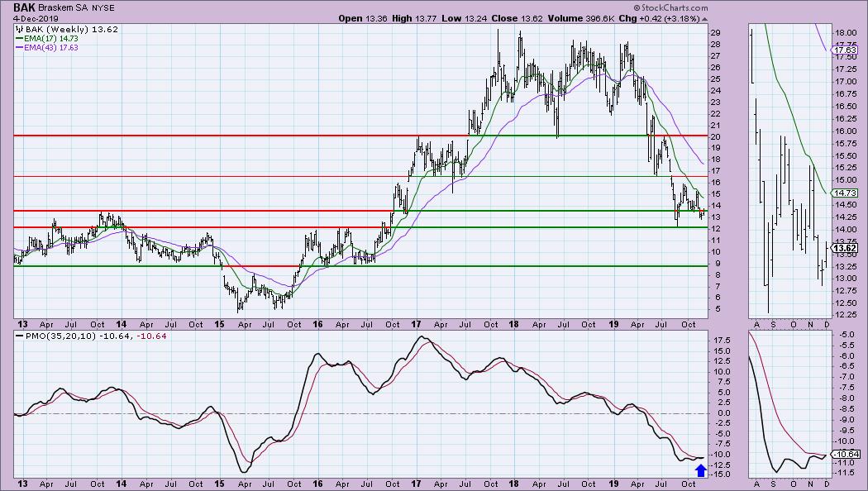Image resolution: width=868 pixels, height=491 pixels.
Task: Click the BAK ticker symbol in the header
Action: [24, 7]
